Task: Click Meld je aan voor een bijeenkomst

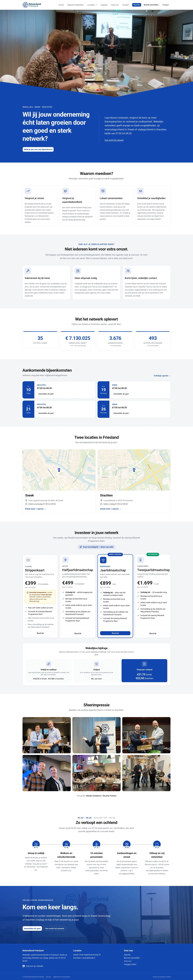Action: tap(38, 150)
